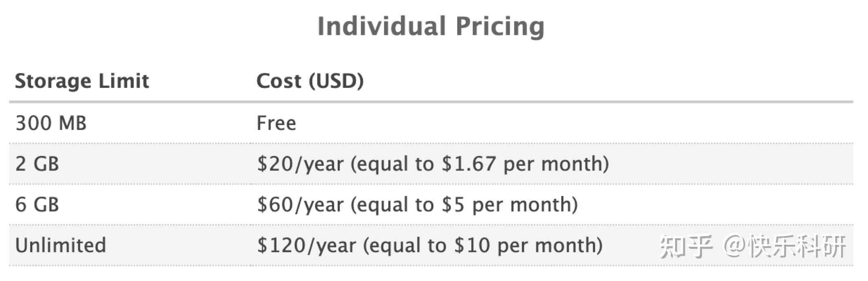Click the word Individual in the title
Viewport: 868px width, 281px height.
[381, 26]
